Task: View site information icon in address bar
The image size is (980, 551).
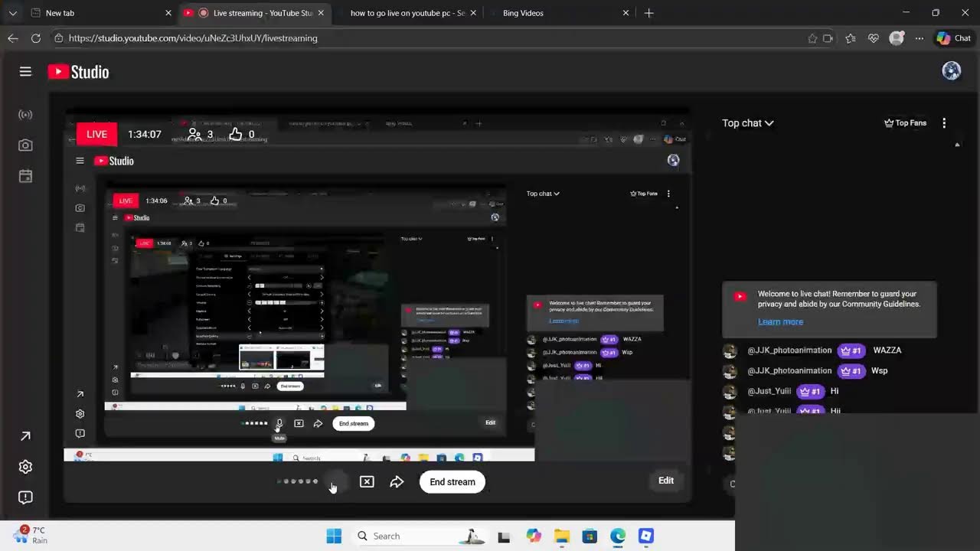Action: [x=59, y=38]
